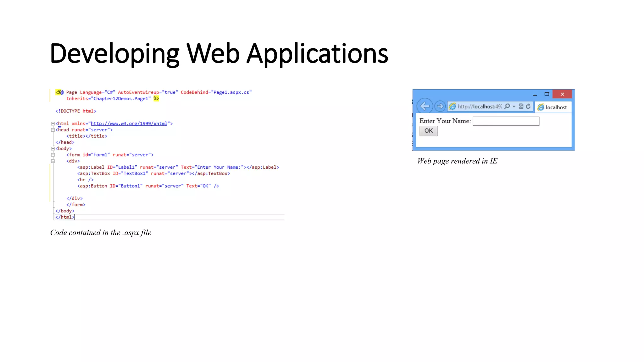The height and width of the screenshot is (362, 644).
Task: Select the localhost browser tab
Action: pyautogui.click(x=553, y=107)
